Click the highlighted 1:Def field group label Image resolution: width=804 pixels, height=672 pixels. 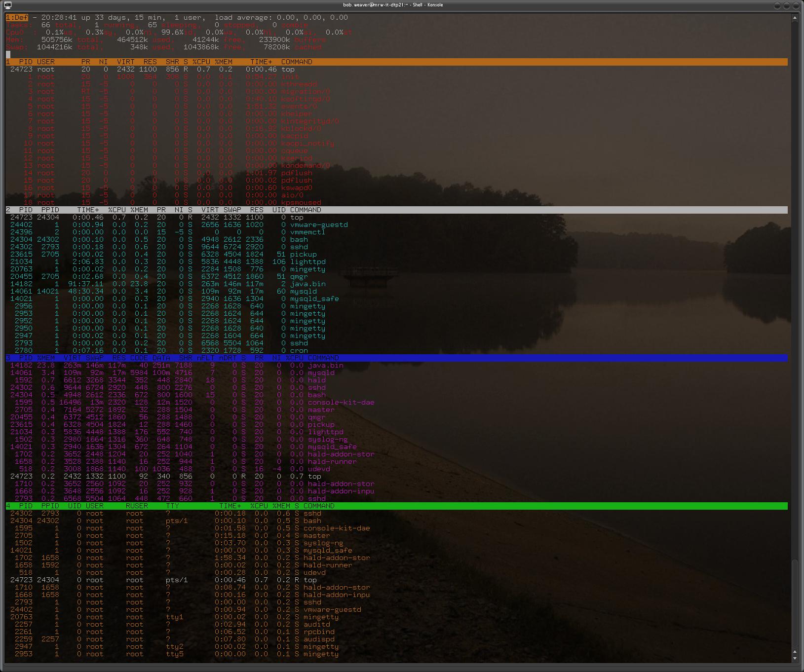[x=17, y=17]
